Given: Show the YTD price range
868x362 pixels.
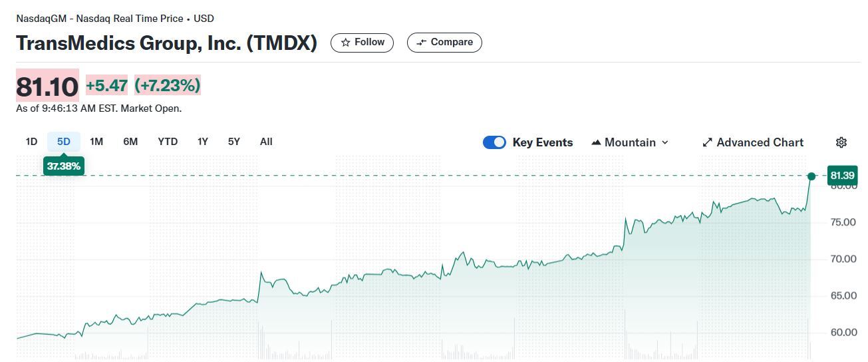Looking at the screenshot, I should [x=168, y=142].
